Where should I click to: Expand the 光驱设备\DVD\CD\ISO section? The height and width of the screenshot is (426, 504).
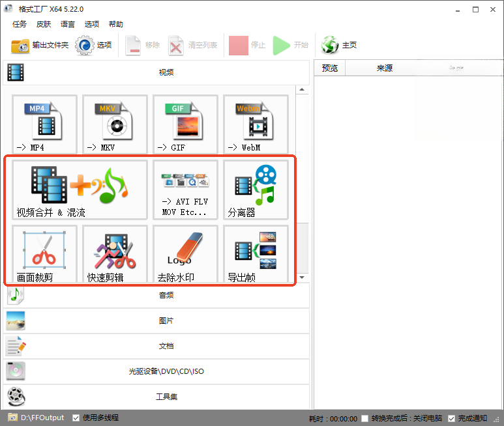click(156, 371)
